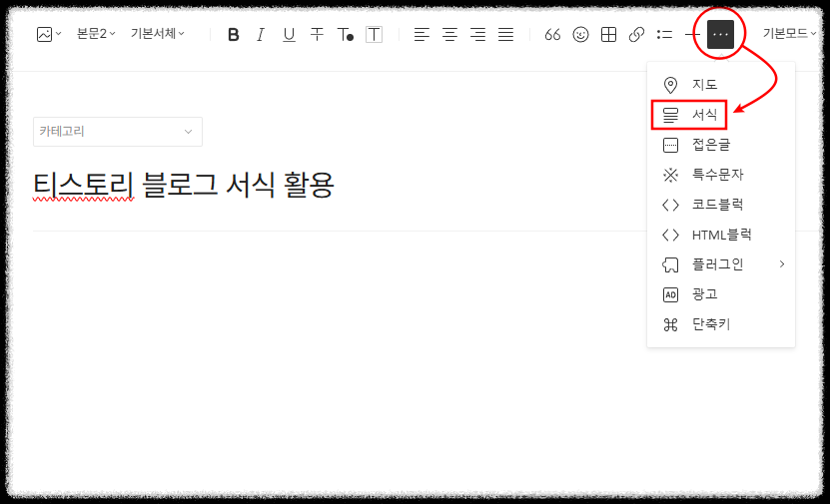Insert a hyperlink
The height and width of the screenshot is (504, 830).
pyautogui.click(x=637, y=34)
